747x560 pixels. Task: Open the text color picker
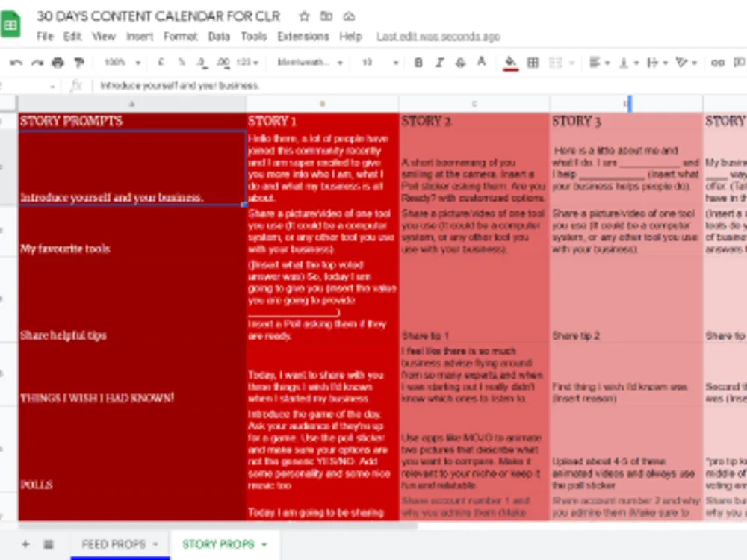pyautogui.click(x=482, y=62)
